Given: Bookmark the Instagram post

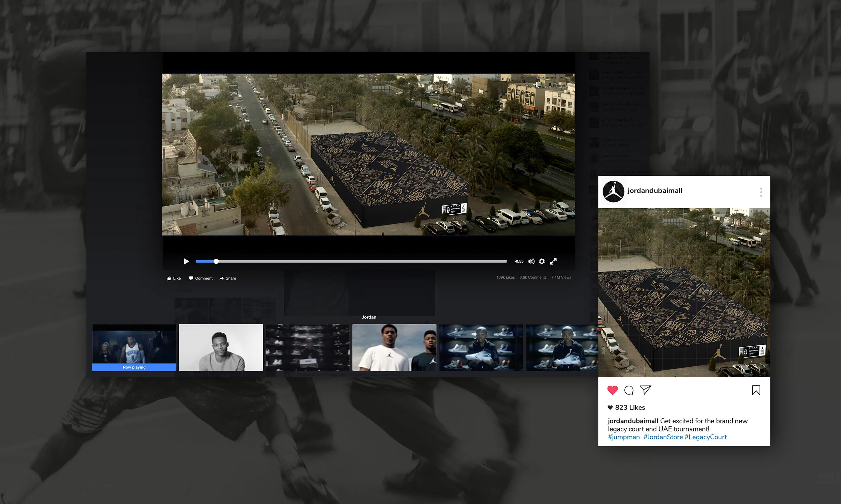Looking at the screenshot, I should coord(756,390).
